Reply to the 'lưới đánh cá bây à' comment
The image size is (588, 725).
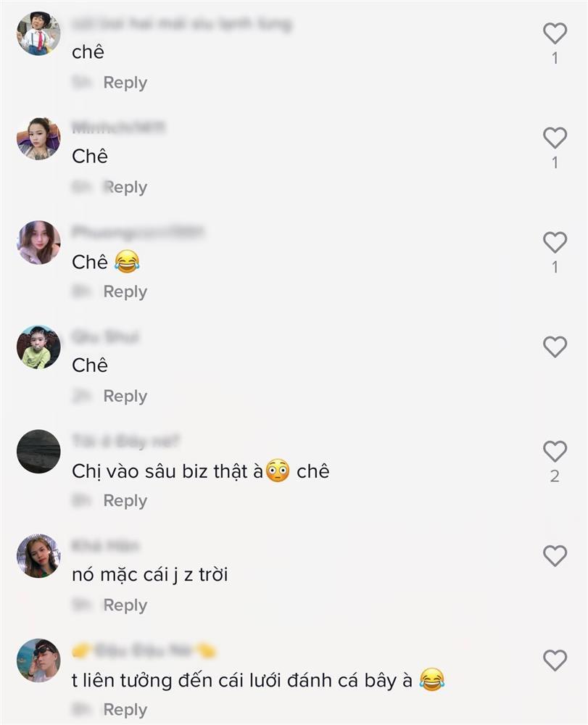(x=125, y=710)
